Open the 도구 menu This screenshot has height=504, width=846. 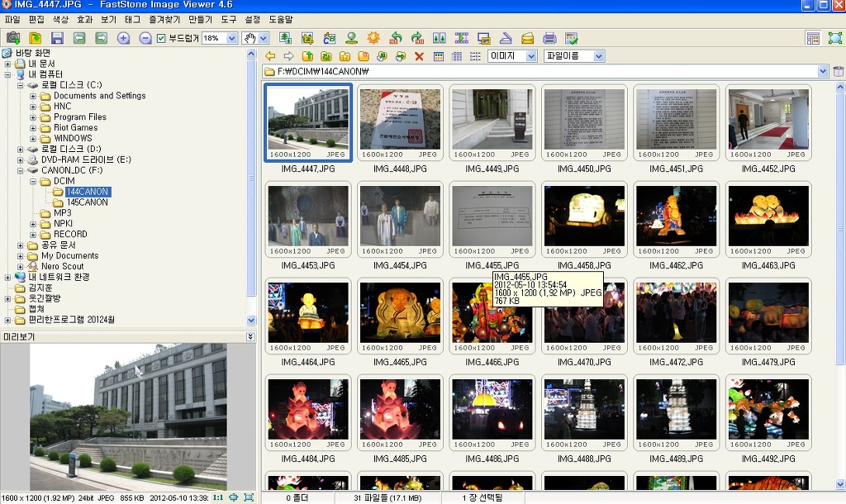229,19
